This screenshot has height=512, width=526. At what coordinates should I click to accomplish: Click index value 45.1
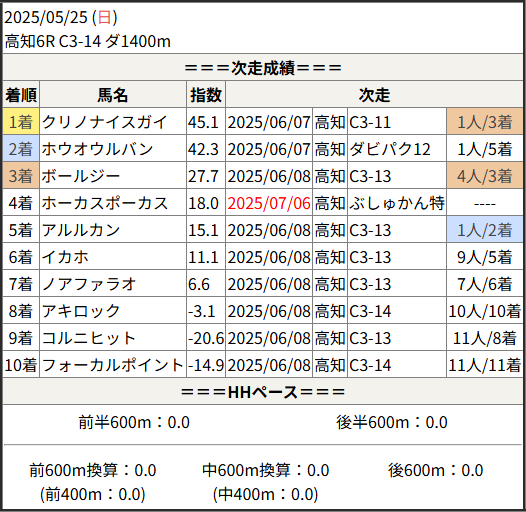[x=203, y=122]
